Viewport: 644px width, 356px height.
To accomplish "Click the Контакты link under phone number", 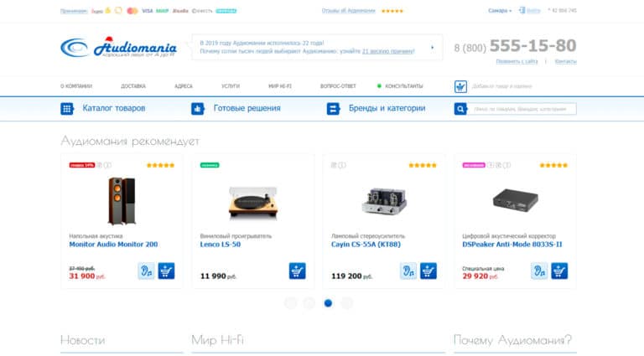I will (565, 61).
